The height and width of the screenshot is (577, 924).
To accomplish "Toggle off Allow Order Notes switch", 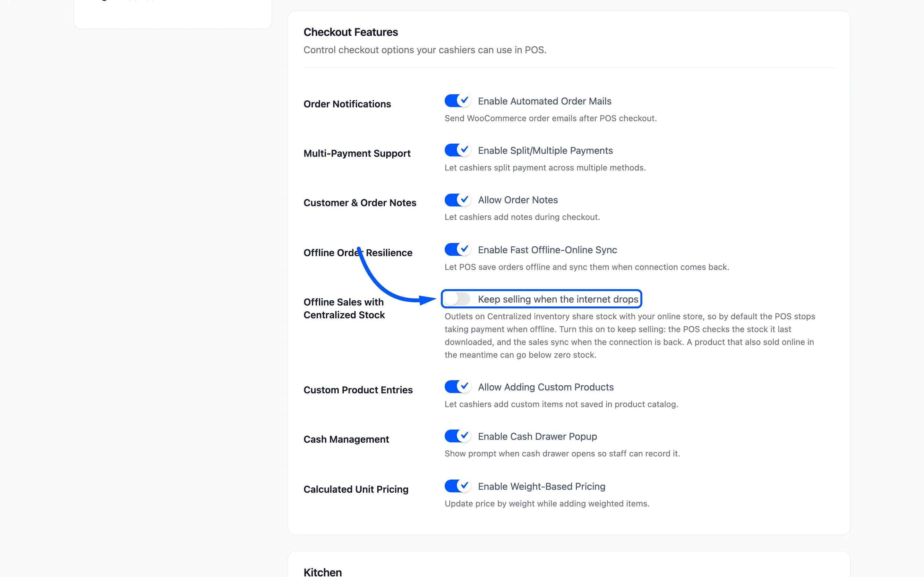I will [x=458, y=200].
